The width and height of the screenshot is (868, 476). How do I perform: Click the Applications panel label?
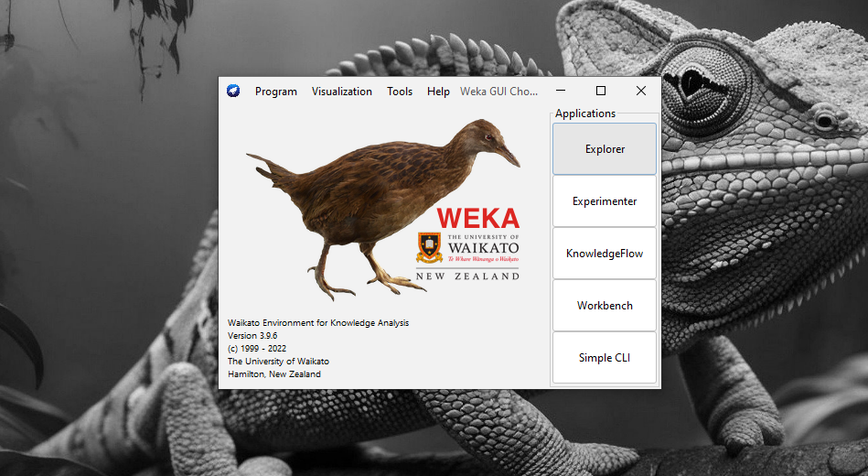(585, 114)
